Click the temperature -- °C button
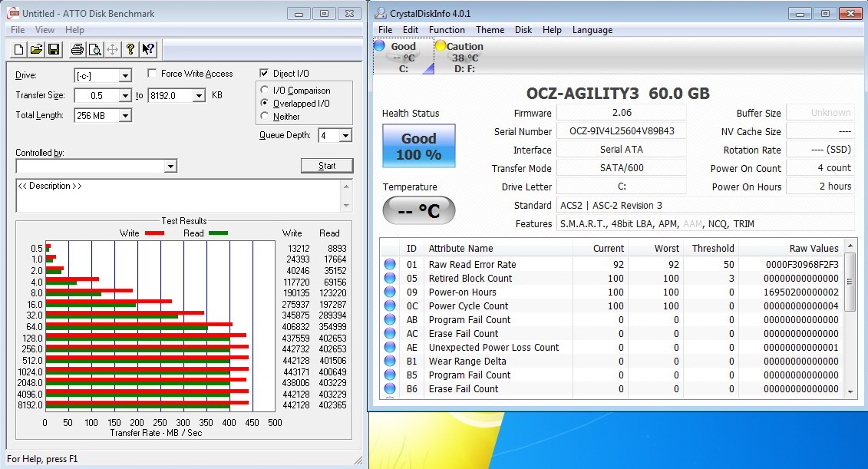 coord(419,210)
